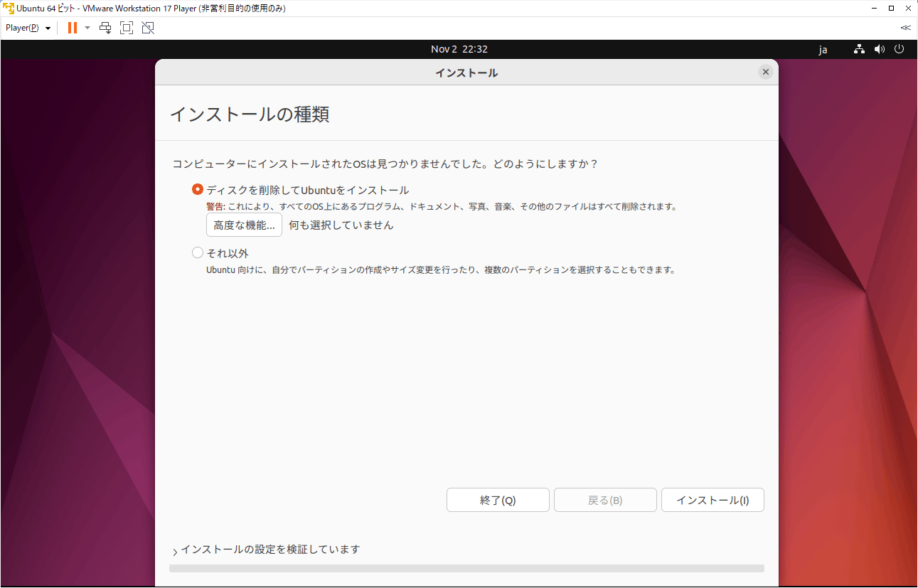Collapse the toolbar with the double-chevron icon
Viewport: 918px width, 588px height.
pos(905,28)
